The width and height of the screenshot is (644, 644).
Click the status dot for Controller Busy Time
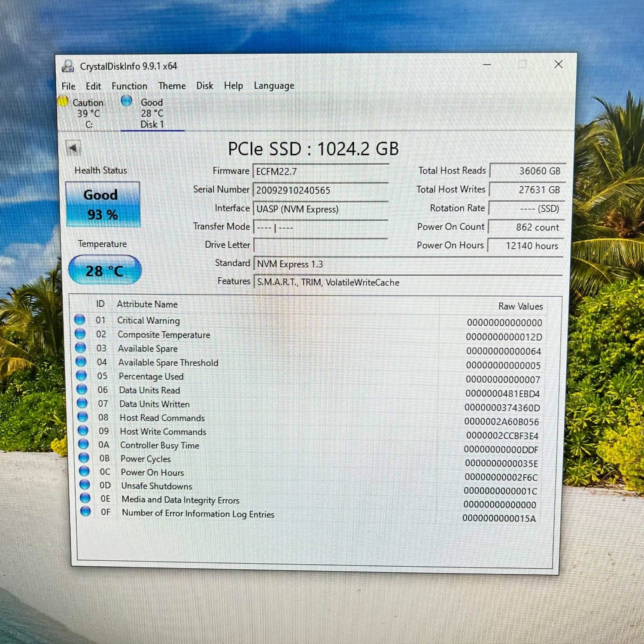click(83, 444)
